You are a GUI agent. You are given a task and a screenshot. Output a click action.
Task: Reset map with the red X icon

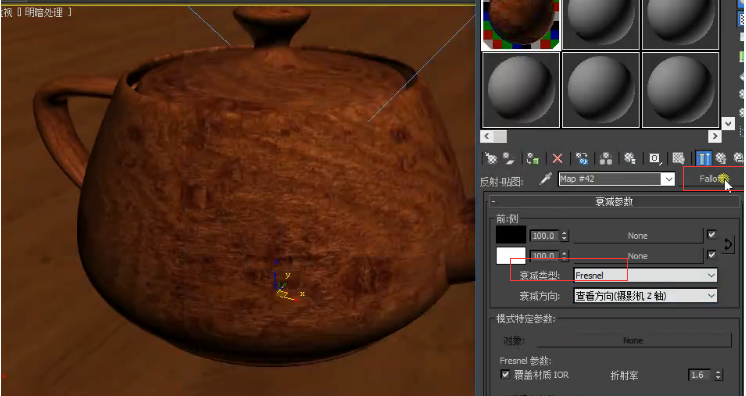557,158
